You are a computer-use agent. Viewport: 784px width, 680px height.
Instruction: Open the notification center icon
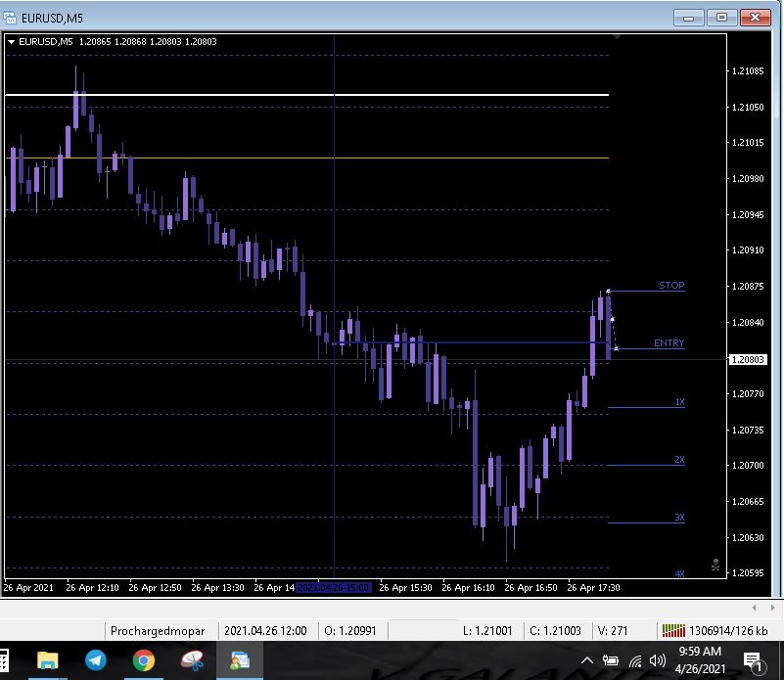754,662
